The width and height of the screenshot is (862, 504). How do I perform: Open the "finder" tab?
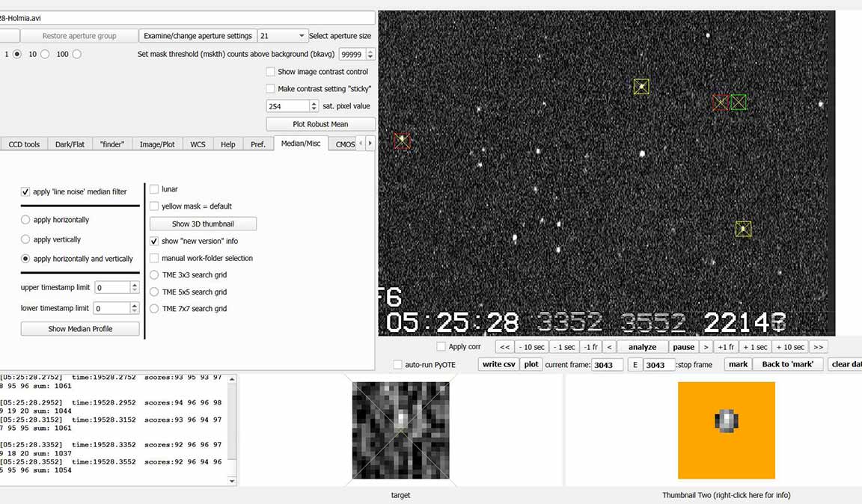pyautogui.click(x=112, y=144)
